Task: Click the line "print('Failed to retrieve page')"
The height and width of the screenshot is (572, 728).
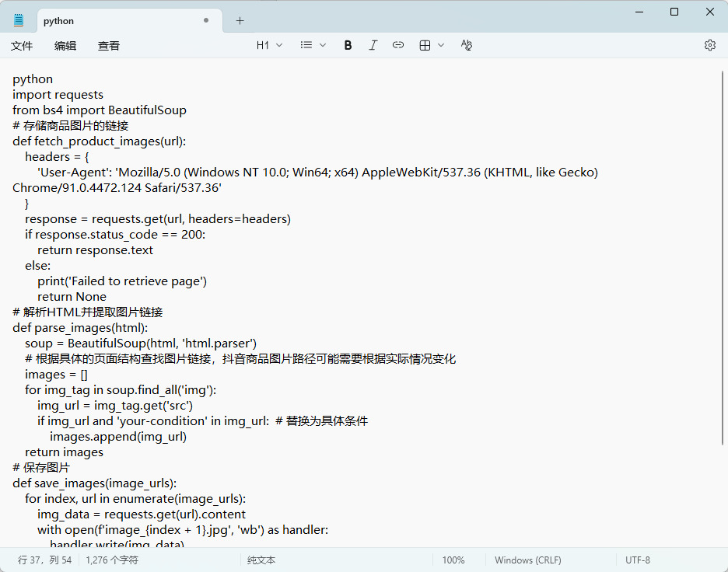Action: 122,281
